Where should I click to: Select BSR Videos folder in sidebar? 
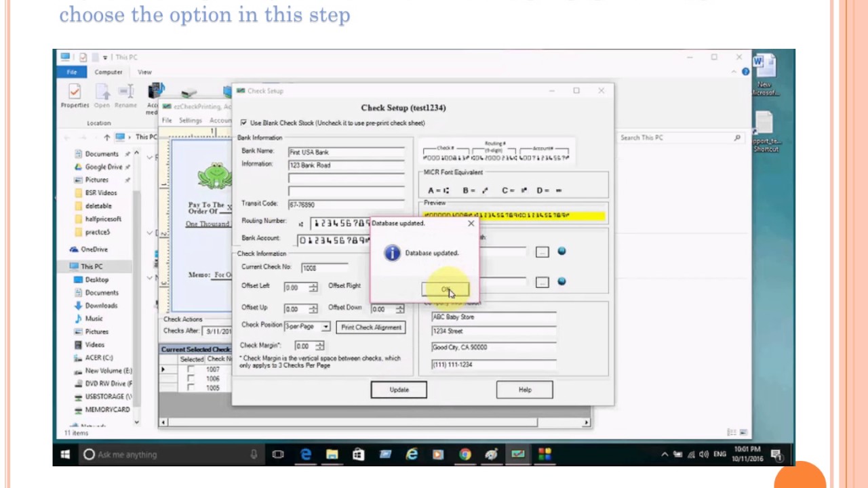(101, 193)
